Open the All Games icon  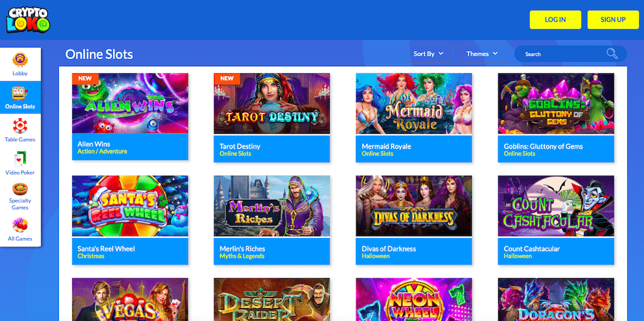20,225
